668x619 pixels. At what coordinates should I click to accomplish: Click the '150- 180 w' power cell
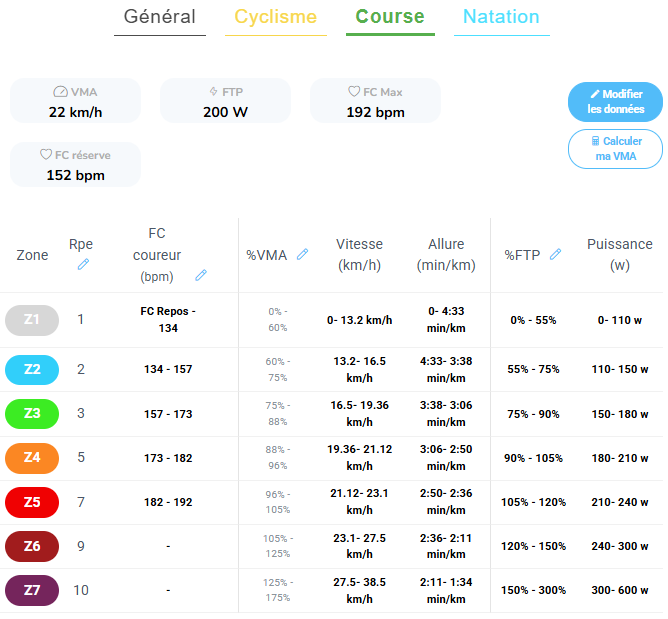pos(620,414)
